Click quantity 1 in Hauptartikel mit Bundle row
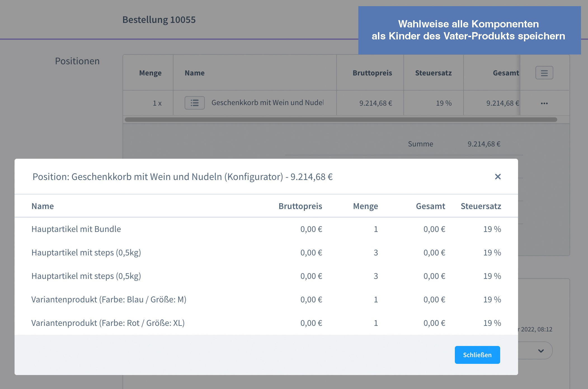Viewport: 588px width, 389px height. [x=376, y=229]
